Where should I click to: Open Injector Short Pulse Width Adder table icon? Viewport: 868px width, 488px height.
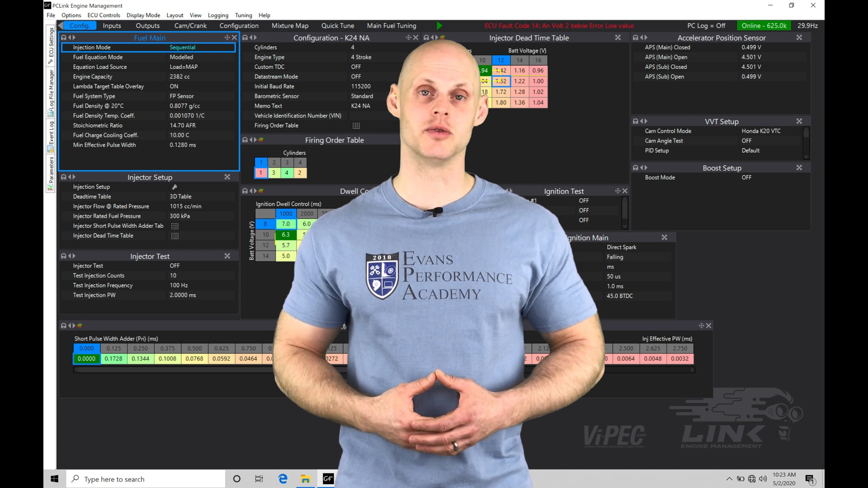[175, 226]
